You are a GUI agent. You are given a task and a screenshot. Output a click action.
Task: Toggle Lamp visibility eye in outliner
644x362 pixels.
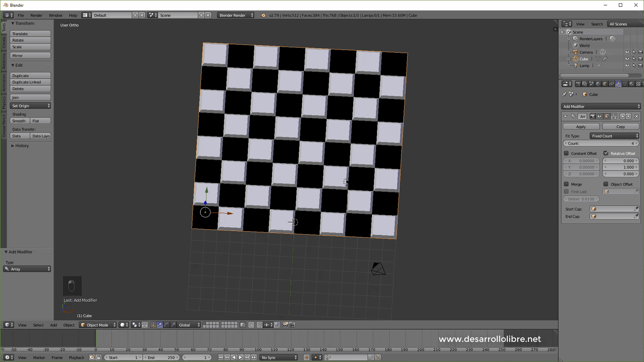pyautogui.click(x=627, y=66)
